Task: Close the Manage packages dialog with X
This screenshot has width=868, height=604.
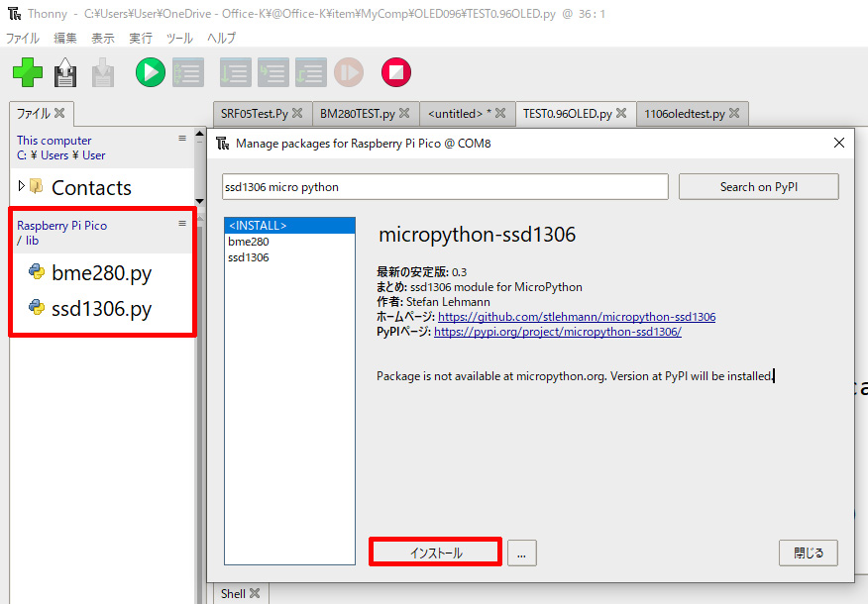Action: coord(838,143)
